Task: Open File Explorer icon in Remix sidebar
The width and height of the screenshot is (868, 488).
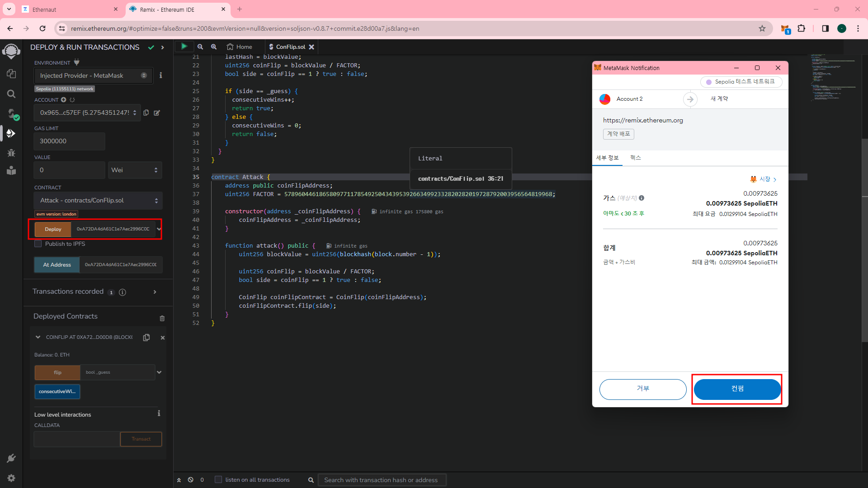Action: tap(11, 74)
